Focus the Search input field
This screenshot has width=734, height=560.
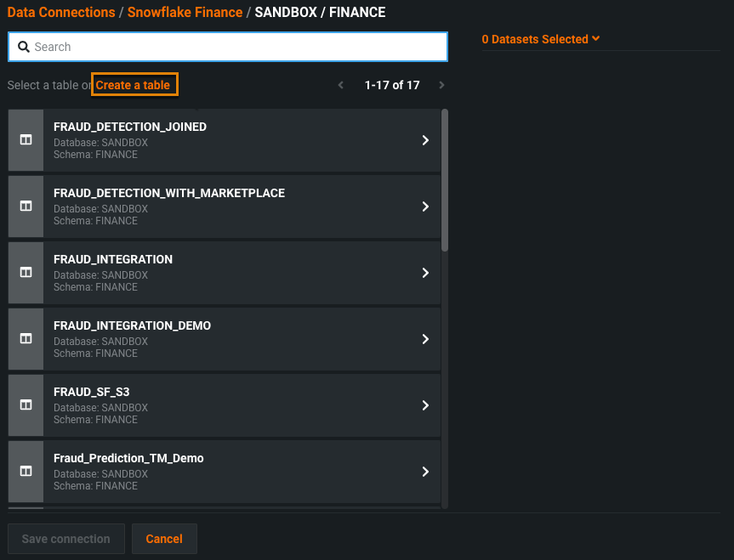[238, 47]
